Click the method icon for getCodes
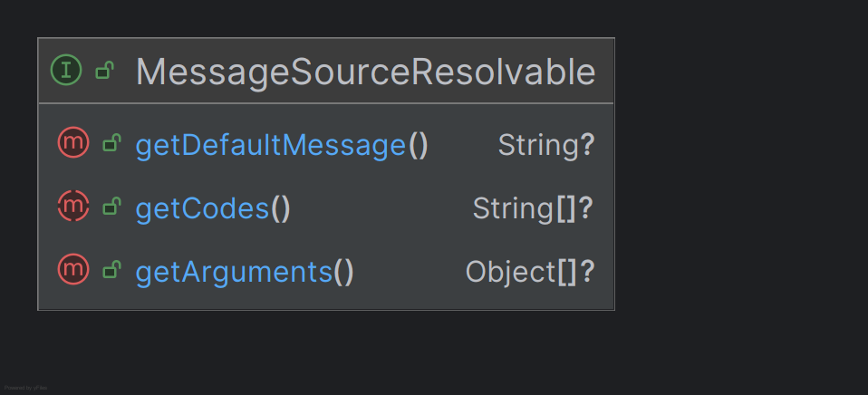The height and width of the screenshot is (395, 868). [x=72, y=207]
